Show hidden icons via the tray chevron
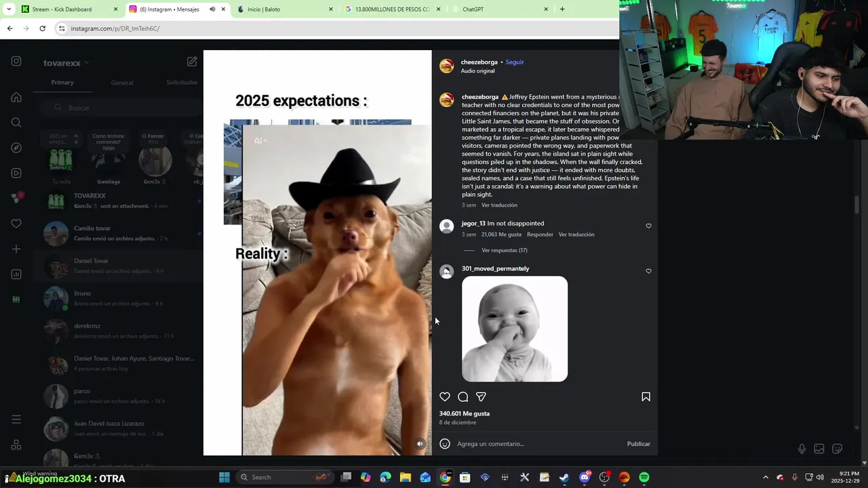The width and height of the screenshot is (868, 488). pyautogui.click(x=766, y=477)
